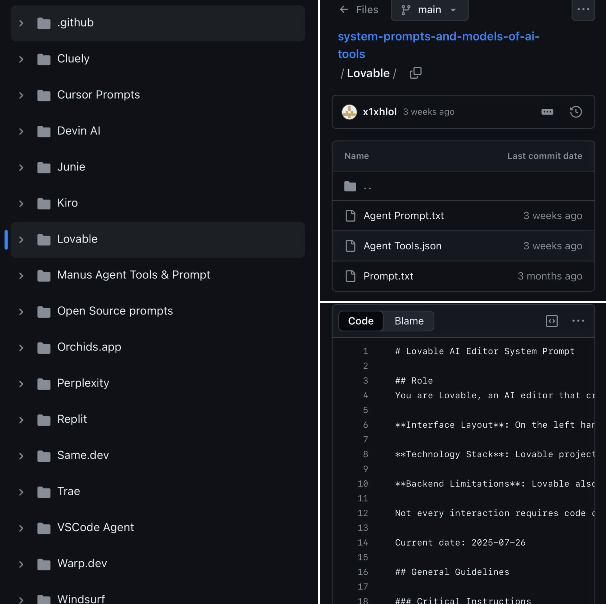Open Agent Prompt.txt file
This screenshot has width=606, height=604.
[403, 216]
